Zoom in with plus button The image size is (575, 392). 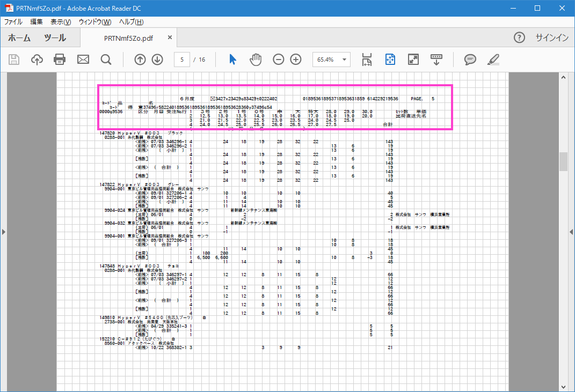coord(296,60)
